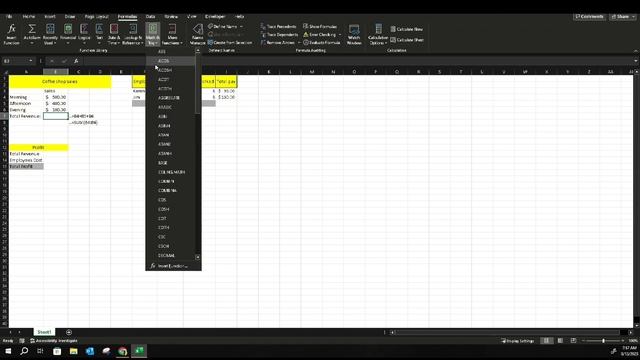Click the Name Box dropdown arrow
Viewport: 640px width, 360px height.
[x=31, y=61]
